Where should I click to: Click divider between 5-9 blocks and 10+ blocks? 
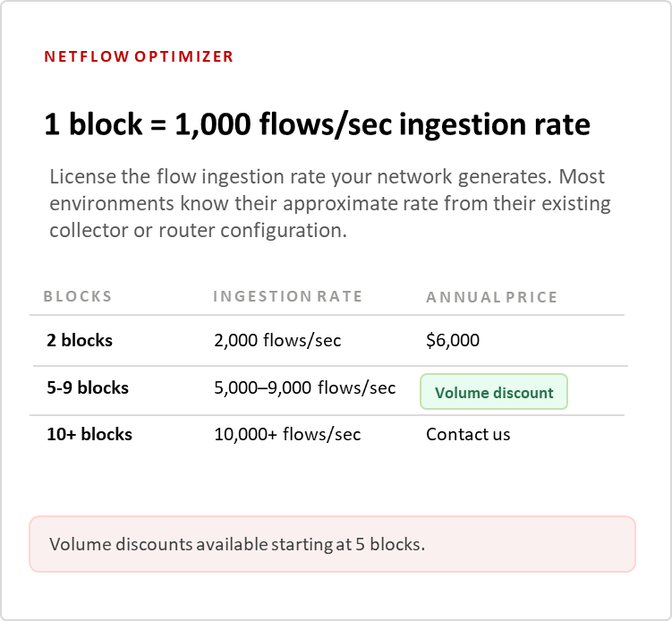coord(327,415)
